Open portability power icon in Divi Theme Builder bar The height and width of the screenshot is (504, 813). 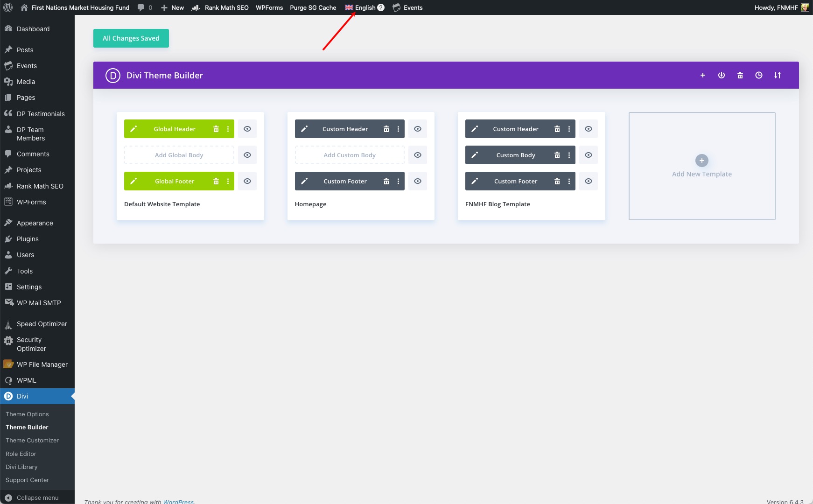[x=721, y=75]
